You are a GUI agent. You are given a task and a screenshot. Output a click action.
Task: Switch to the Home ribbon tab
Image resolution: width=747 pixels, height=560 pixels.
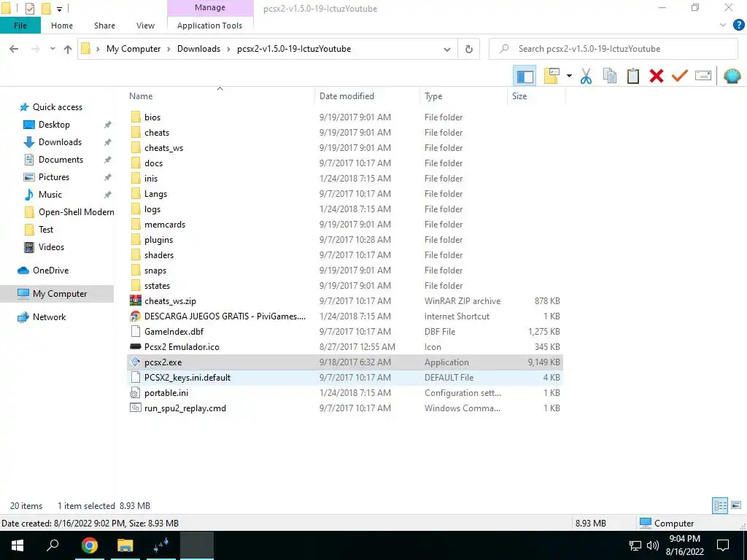click(62, 26)
